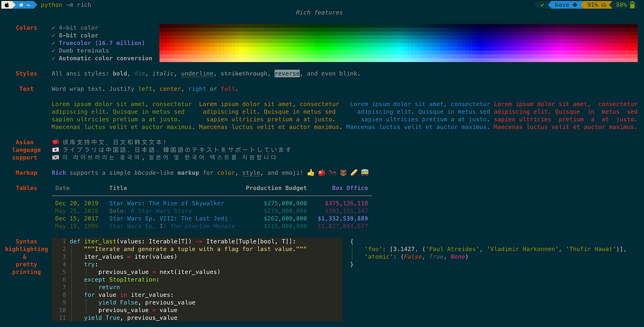Click the China flag emoji
Image resolution: width=644 pixels, height=327 pixels.
[55, 143]
